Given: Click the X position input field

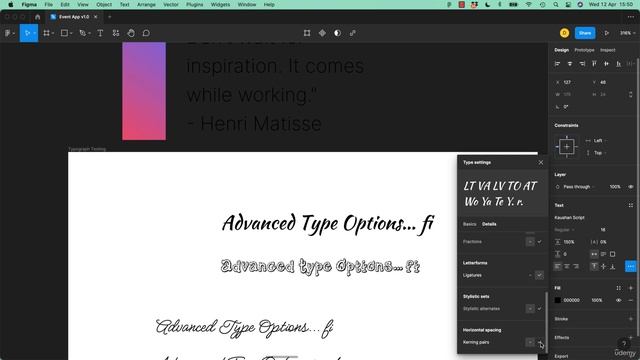Looking at the screenshot, I should [571, 82].
